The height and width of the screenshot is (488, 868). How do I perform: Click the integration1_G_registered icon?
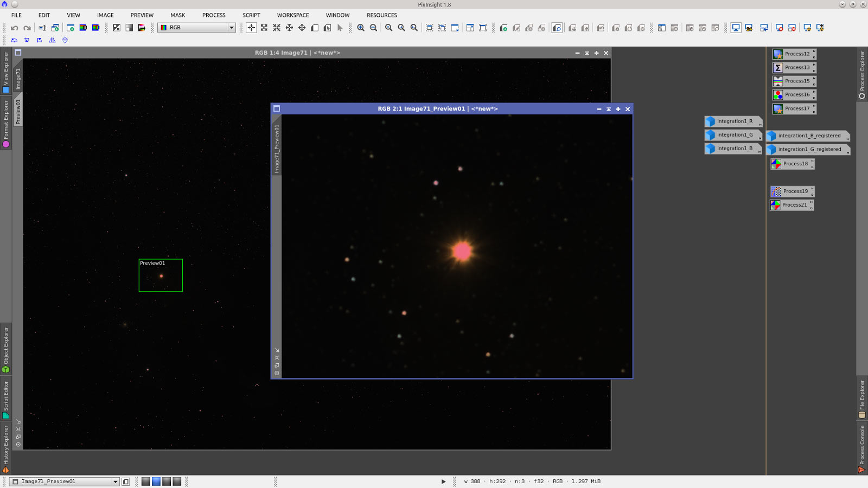tap(808, 150)
